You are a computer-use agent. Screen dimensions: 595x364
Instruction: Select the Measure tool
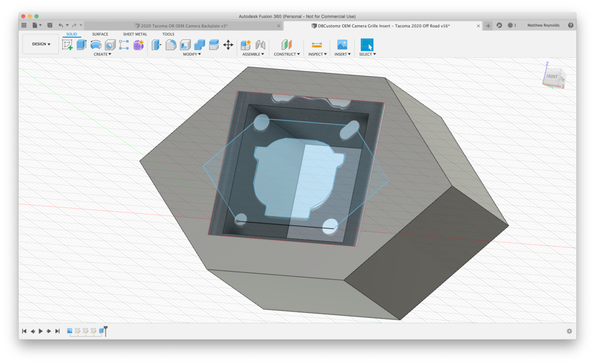pos(317,45)
